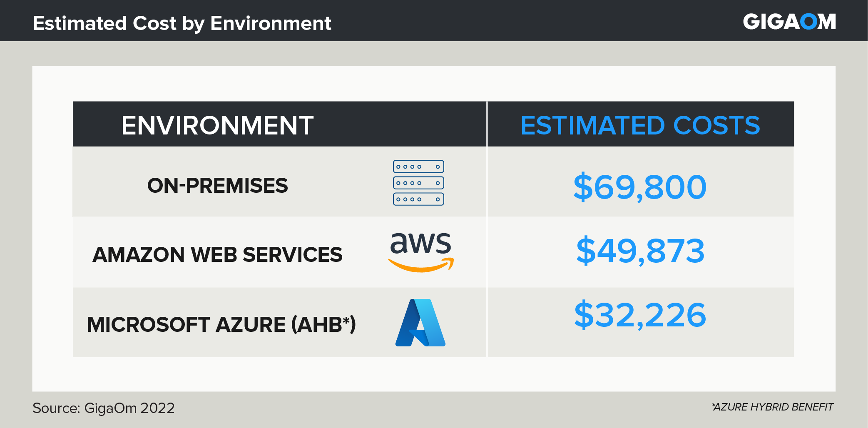The image size is (868, 428).
Task: Select the AMAZON WEB SERVICES row label
Action: (x=217, y=255)
